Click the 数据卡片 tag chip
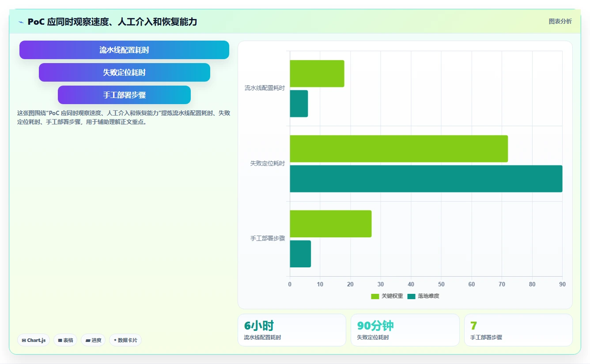590x364 pixels. pos(125,340)
